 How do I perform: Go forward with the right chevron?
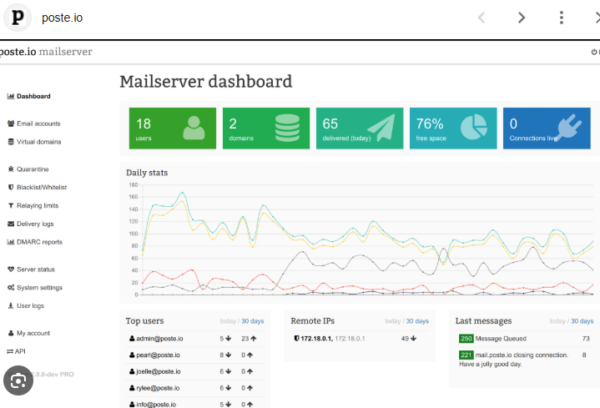coord(521,18)
